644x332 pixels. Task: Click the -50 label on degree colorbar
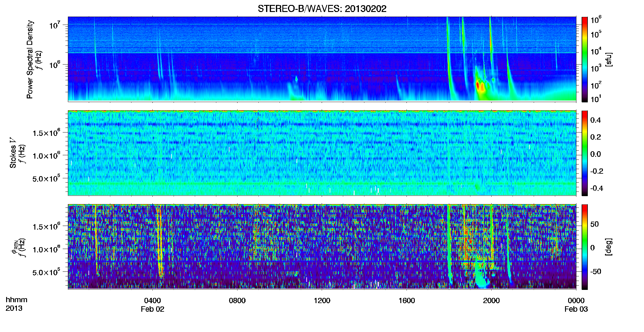click(595, 271)
